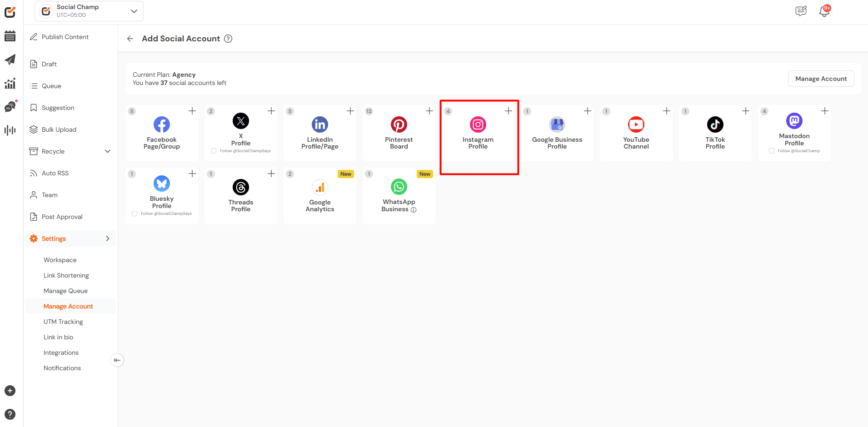This screenshot has height=427, width=868.
Task: Add a Facebook account with plus
Action: (192, 111)
